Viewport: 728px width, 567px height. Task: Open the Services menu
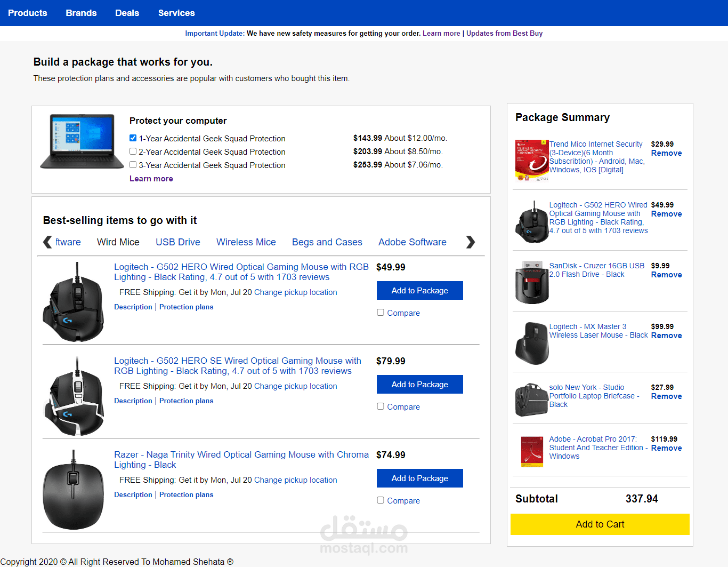tap(176, 13)
